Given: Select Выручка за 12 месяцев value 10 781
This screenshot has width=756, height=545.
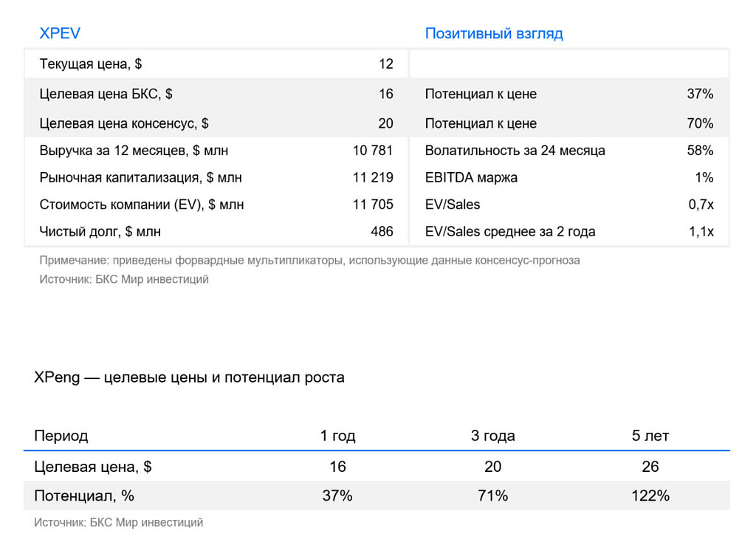Looking at the screenshot, I should coord(373,151).
